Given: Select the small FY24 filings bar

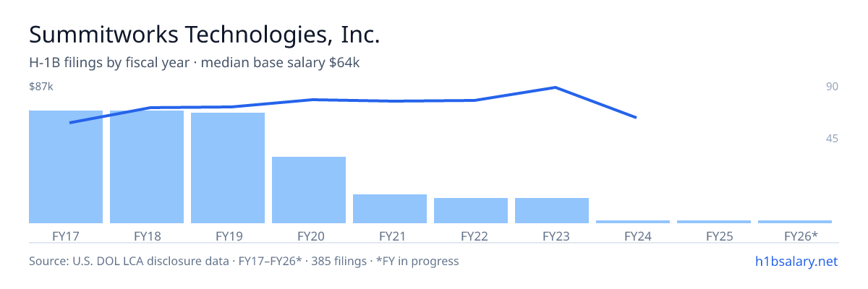Looking at the screenshot, I should click(633, 222).
